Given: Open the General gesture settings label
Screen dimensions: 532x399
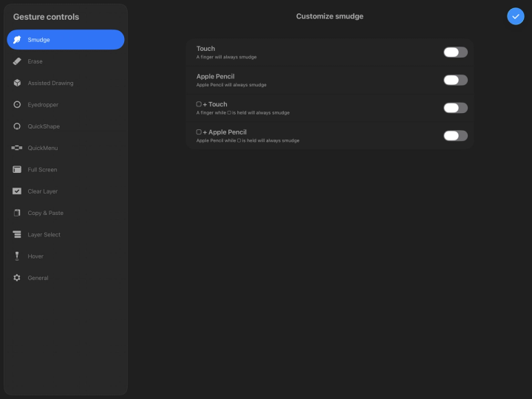Looking at the screenshot, I should point(38,278).
